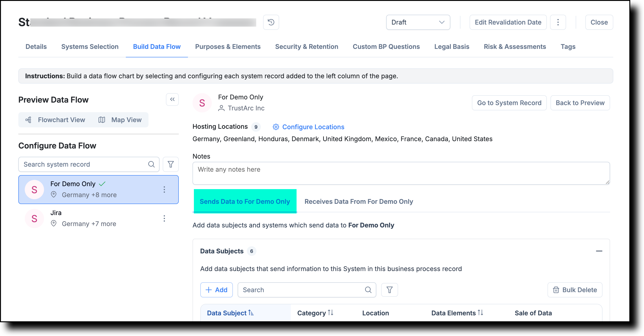Select the For Demo Only system record row
The height and width of the screenshot is (336, 644).
(x=99, y=190)
